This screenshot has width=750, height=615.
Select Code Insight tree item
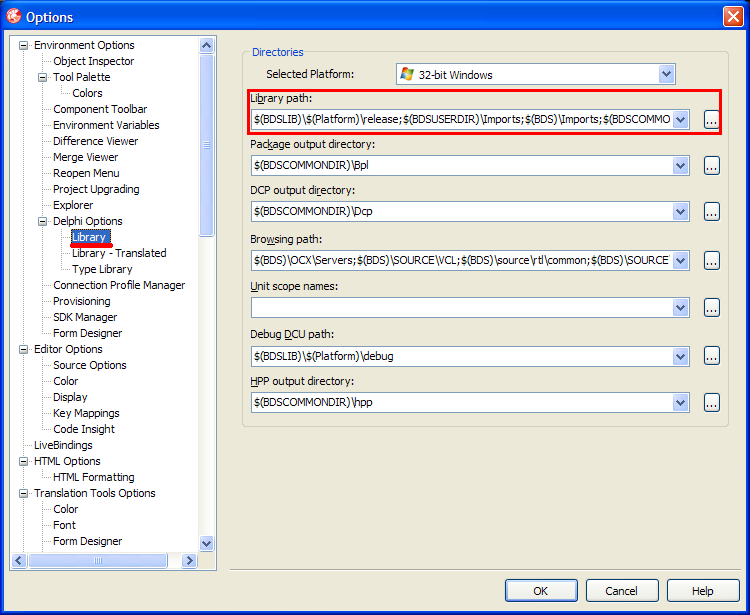84,429
